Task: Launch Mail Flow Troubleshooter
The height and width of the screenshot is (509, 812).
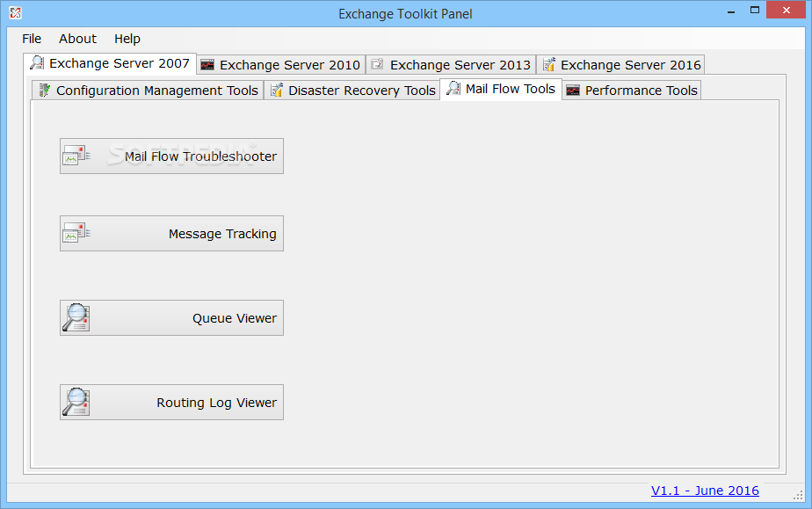Action: [x=171, y=156]
